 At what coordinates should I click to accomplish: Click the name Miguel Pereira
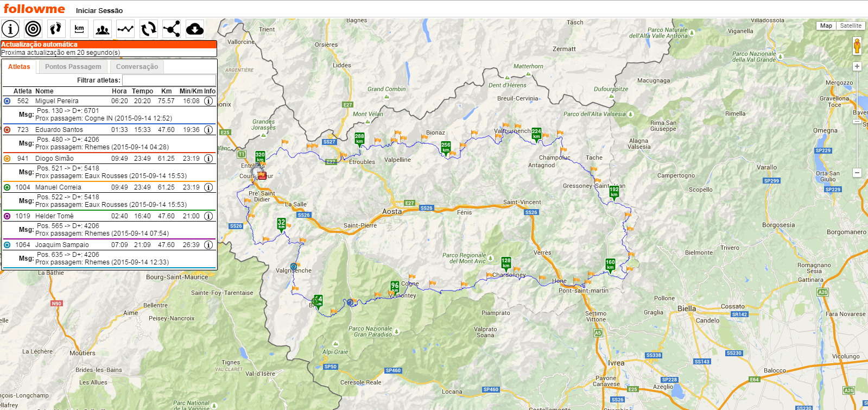(57, 101)
